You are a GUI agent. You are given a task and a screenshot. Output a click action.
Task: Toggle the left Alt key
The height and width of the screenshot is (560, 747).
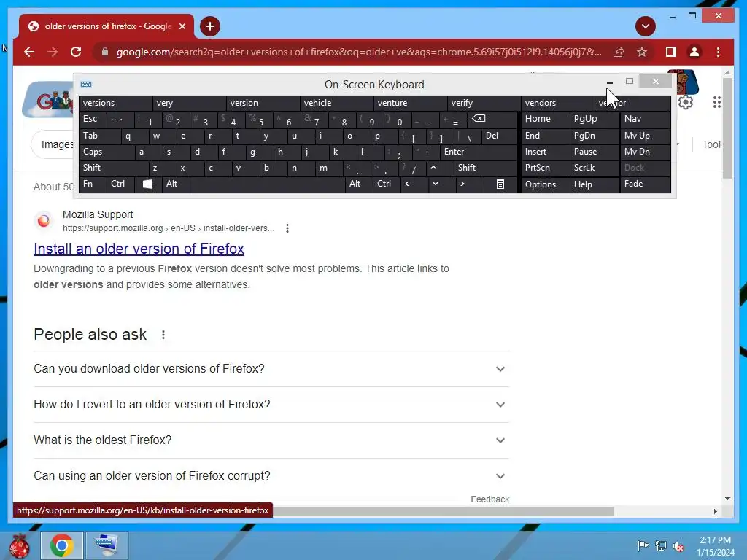point(176,184)
